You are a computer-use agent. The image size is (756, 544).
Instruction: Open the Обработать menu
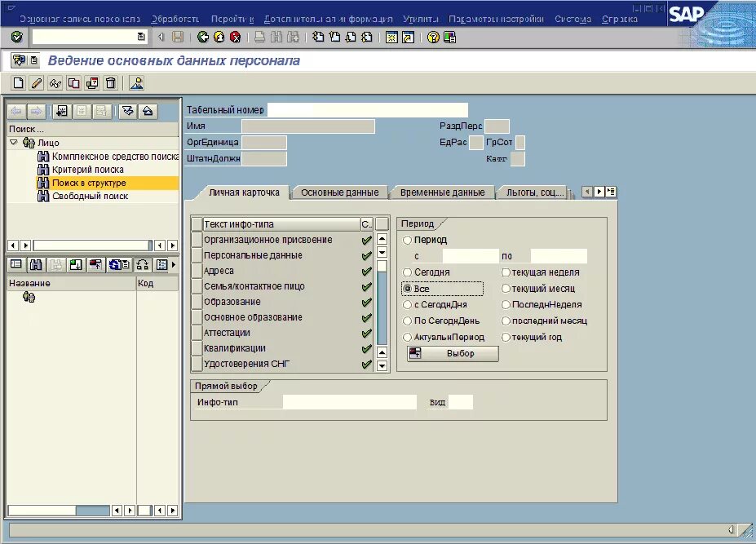175,19
